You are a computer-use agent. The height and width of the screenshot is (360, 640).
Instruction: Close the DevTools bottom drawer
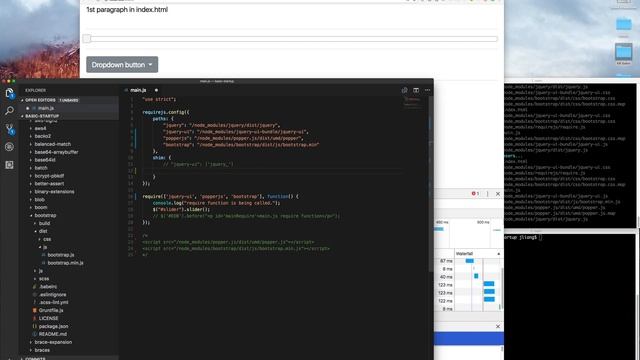tap(498, 326)
